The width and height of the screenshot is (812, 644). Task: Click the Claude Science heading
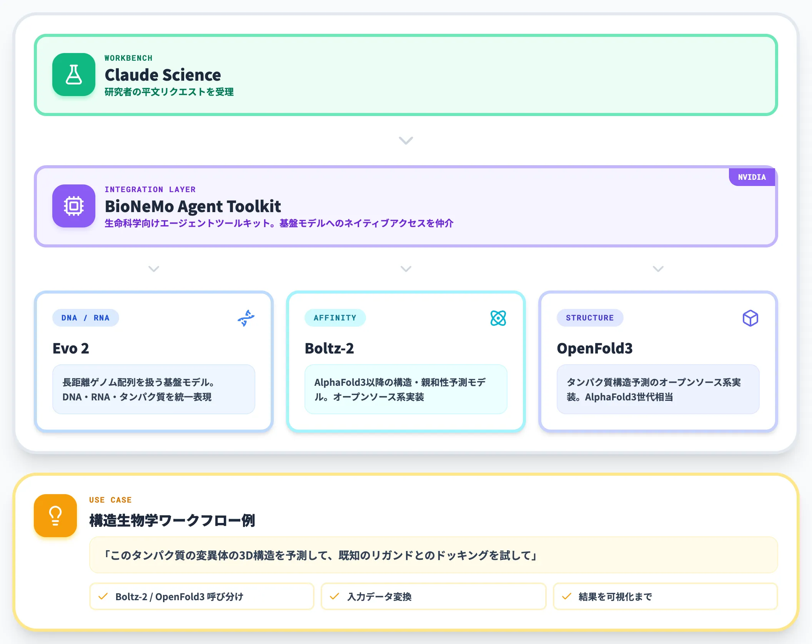tap(163, 75)
